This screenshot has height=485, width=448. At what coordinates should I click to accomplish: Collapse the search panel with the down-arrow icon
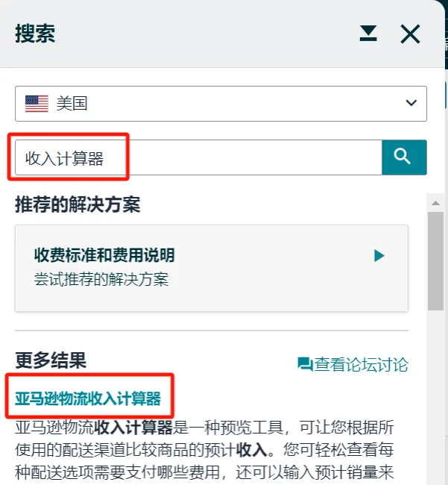coord(368,34)
